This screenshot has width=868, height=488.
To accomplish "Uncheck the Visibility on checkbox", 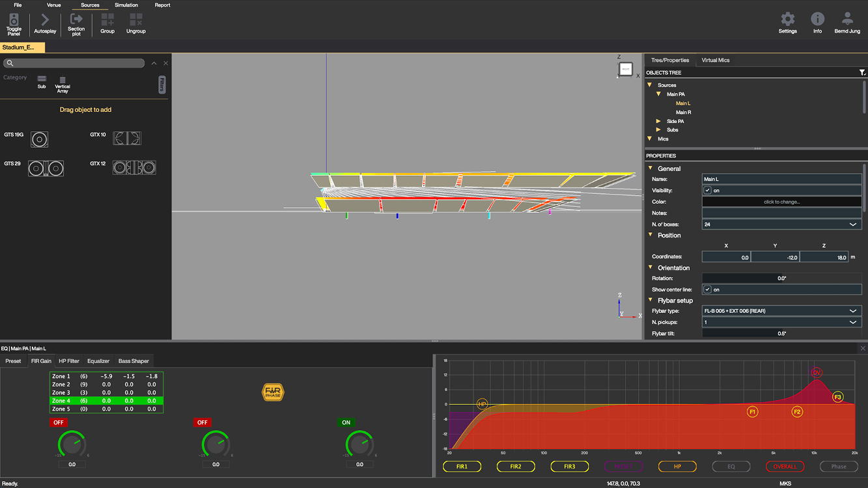I will tap(707, 191).
